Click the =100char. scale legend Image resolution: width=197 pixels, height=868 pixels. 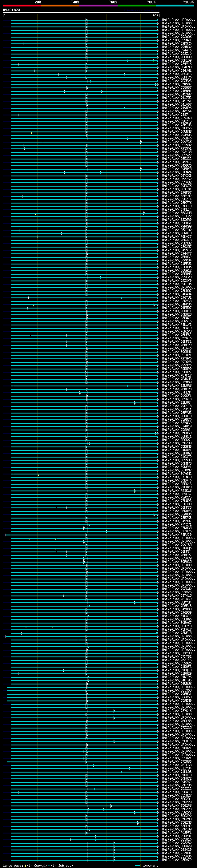coord(147,865)
